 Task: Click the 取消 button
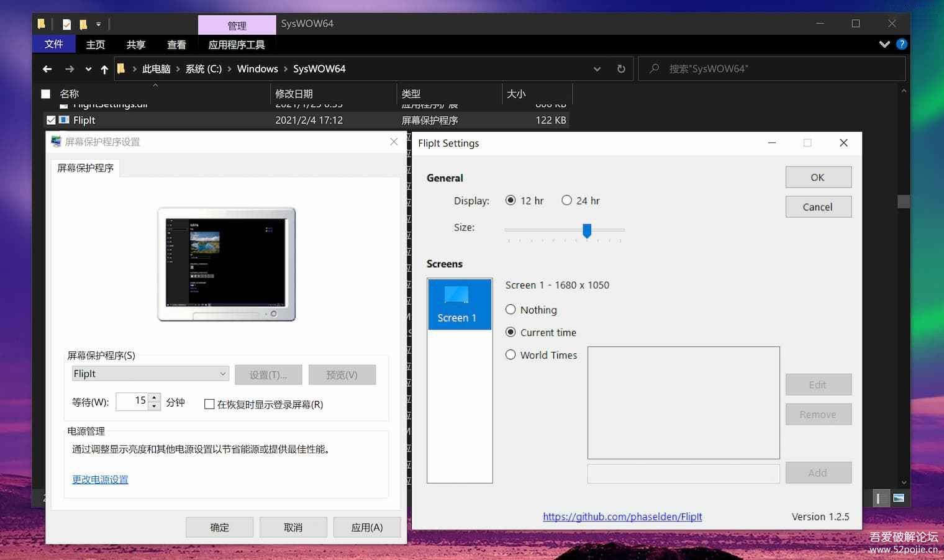click(293, 527)
